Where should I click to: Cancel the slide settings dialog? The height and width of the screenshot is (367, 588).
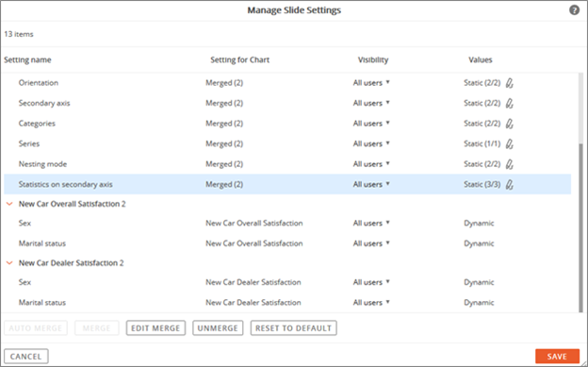[x=25, y=356]
